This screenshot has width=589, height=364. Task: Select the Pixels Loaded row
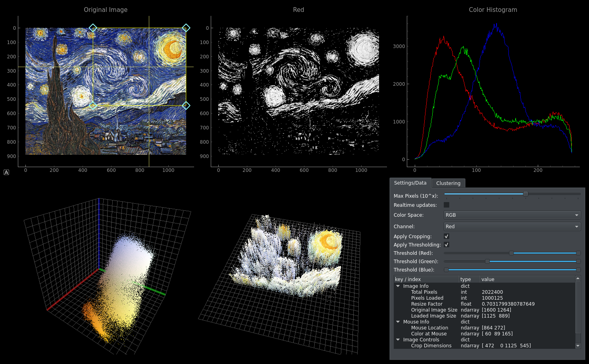484,298
